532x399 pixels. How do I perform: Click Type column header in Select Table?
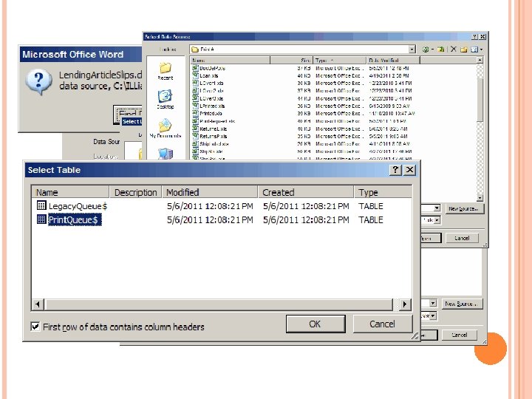point(383,192)
